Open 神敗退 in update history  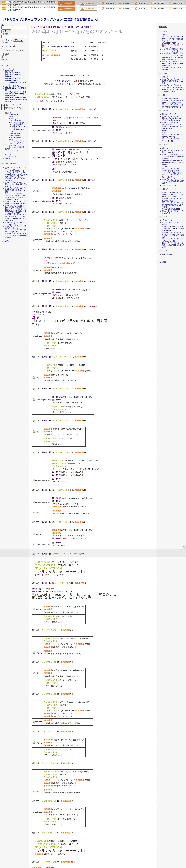[164, 131]
